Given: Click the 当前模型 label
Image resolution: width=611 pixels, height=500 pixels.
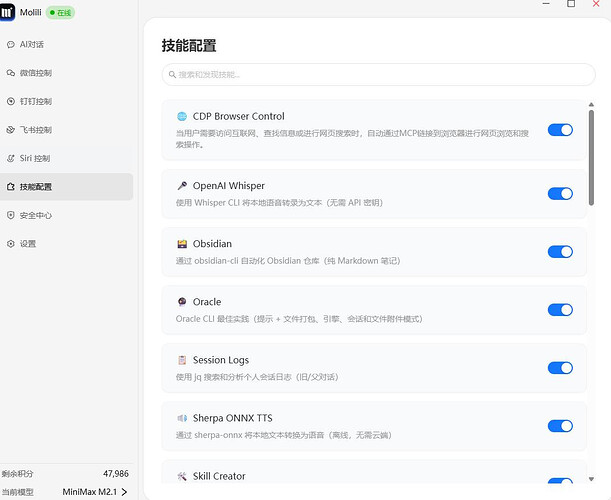Looking at the screenshot, I should (x=17, y=492).
